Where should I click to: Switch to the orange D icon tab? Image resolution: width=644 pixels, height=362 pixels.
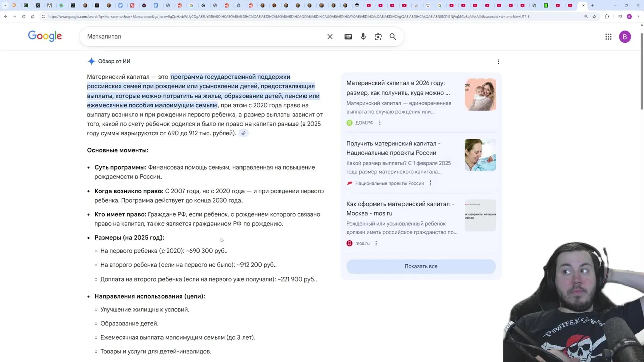(x=14, y=5)
